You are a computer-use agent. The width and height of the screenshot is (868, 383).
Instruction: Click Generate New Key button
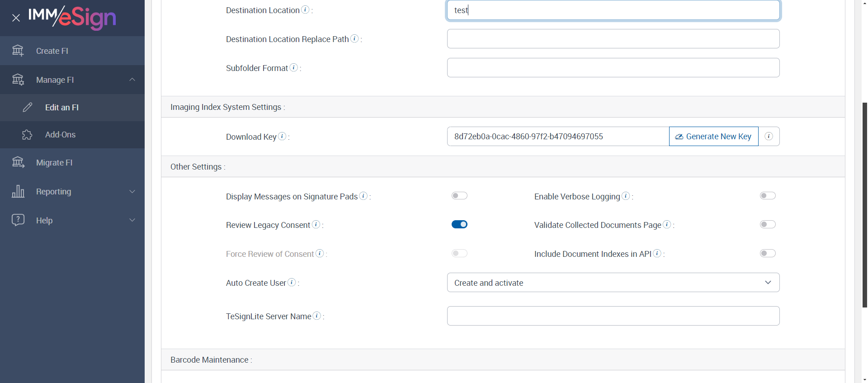coord(713,136)
